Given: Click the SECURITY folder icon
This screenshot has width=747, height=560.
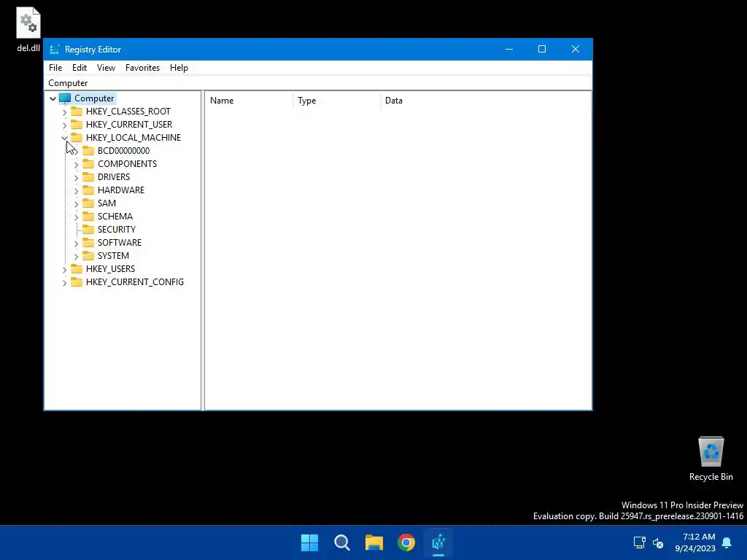Looking at the screenshot, I should tap(88, 230).
